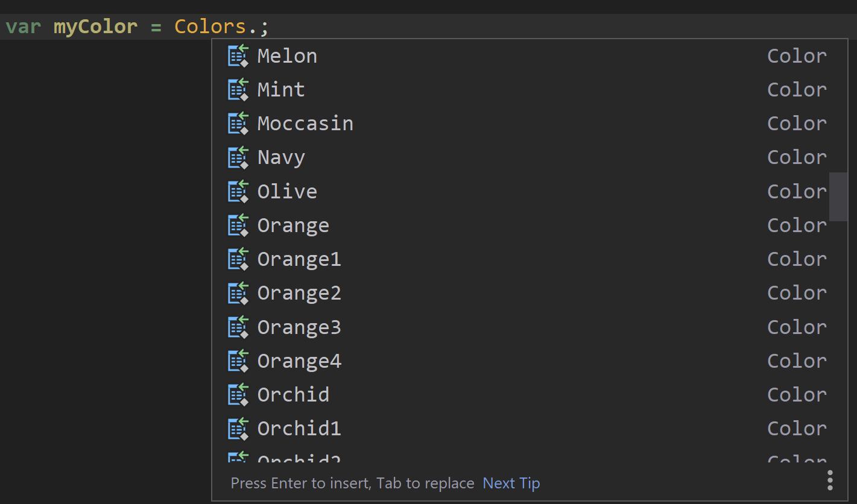
Task: Click the property icon beside Moccasin
Action: (x=238, y=123)
